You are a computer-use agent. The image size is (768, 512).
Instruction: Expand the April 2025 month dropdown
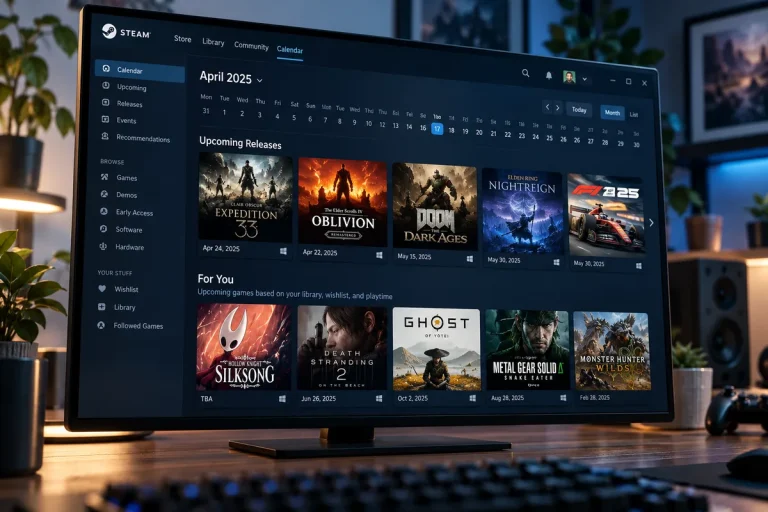(260, 80)
